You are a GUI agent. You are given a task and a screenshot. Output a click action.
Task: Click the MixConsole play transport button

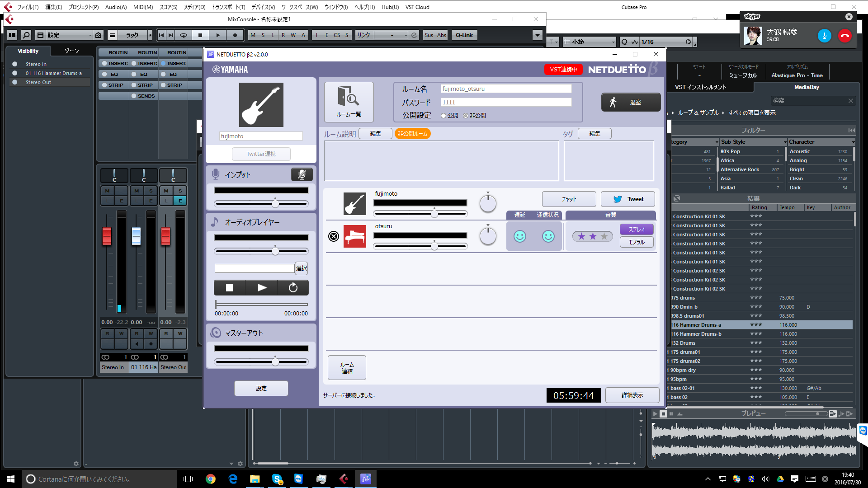point(218,35)
